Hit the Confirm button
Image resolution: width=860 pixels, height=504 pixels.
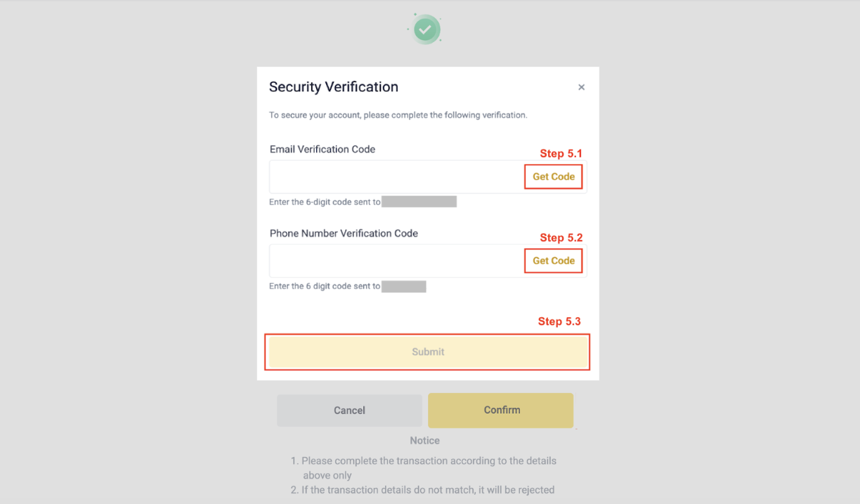501,411
